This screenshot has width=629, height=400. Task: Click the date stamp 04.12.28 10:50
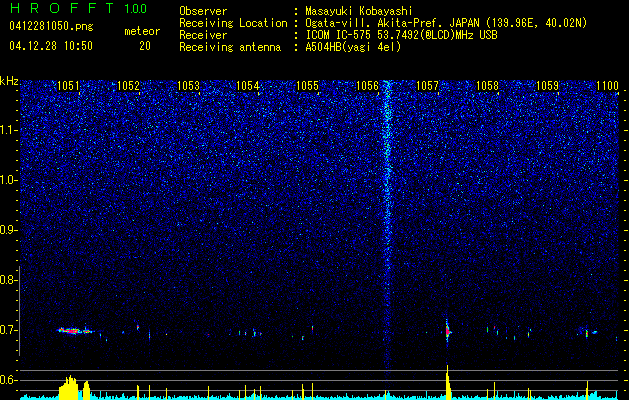point(51,45)
